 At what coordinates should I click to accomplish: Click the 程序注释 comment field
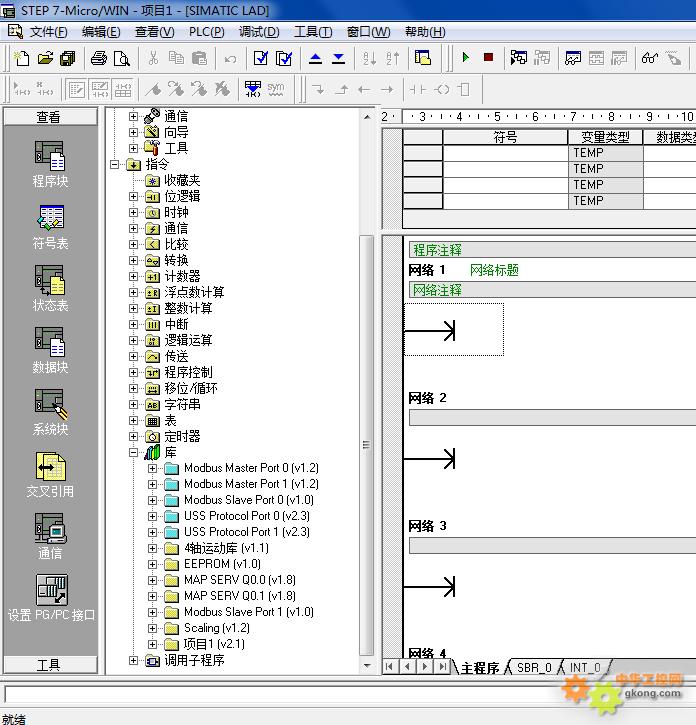coord(553,250)
